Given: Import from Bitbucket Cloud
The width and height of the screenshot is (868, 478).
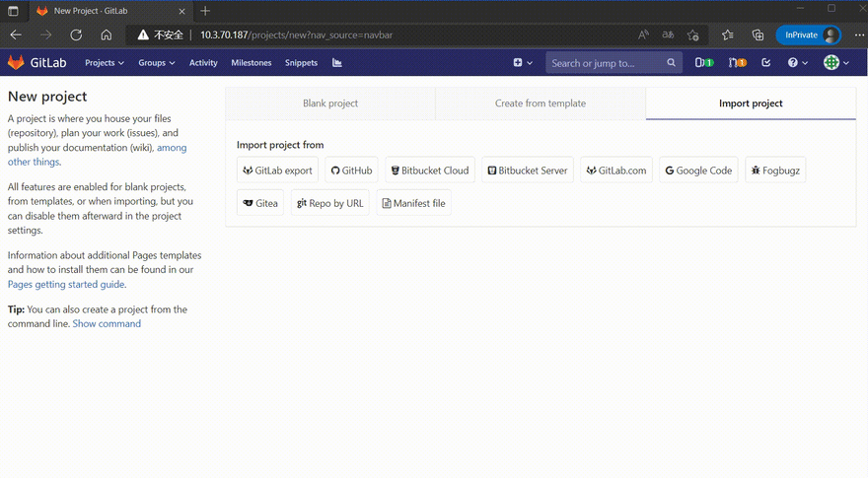Looking at the screenshot, I should pos(430,171).
